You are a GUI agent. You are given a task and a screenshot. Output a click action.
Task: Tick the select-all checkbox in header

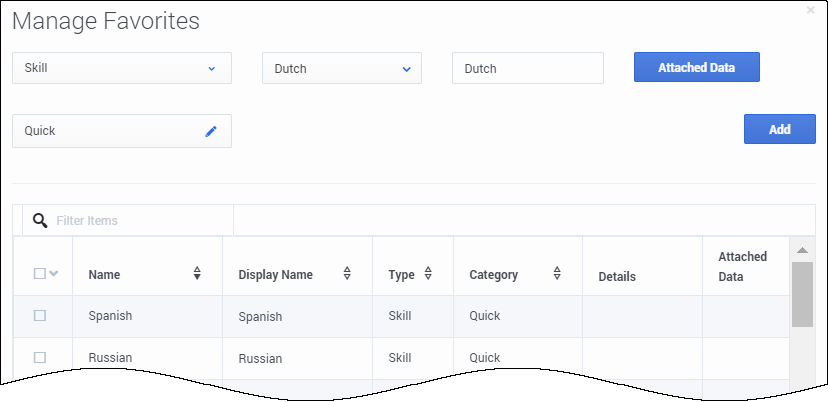(40, 273)
